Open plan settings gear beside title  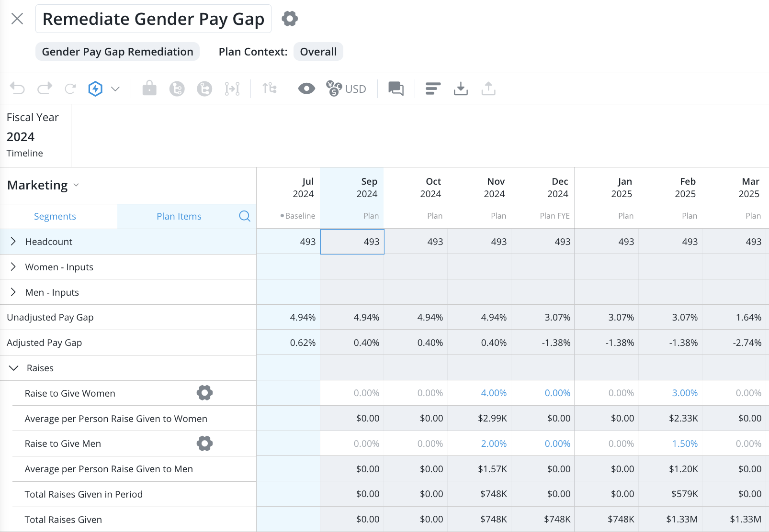290,19
